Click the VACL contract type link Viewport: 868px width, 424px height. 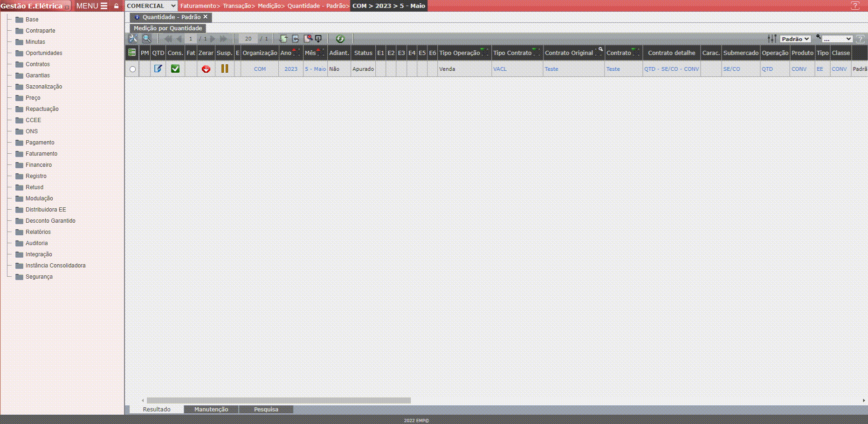[500, 69]
